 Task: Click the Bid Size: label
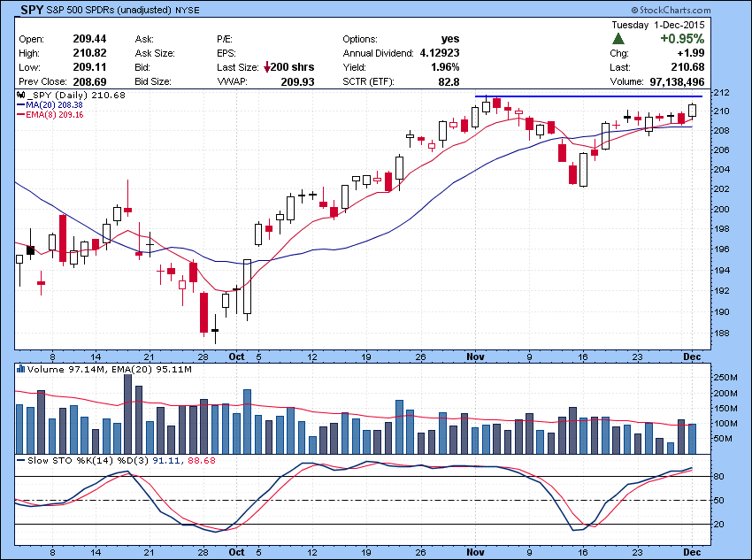(153, 81)
